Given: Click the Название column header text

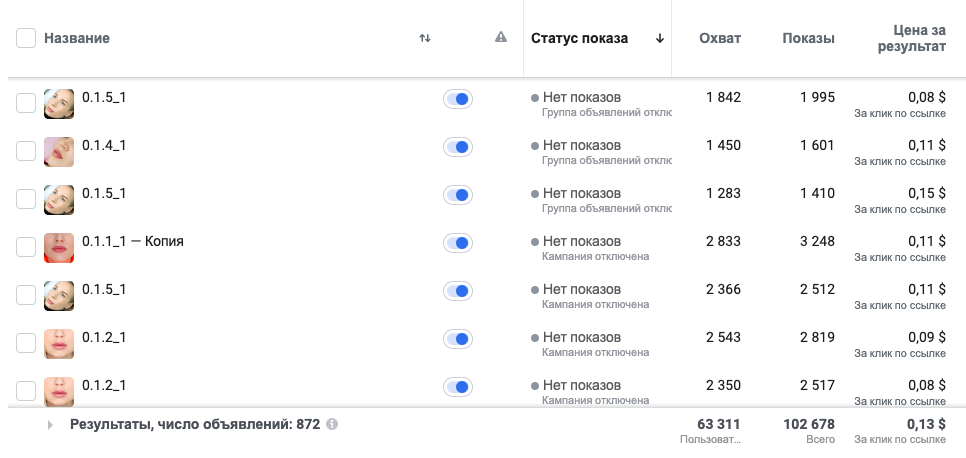Looking at the screenshot, I should click(x=77, y=38).
